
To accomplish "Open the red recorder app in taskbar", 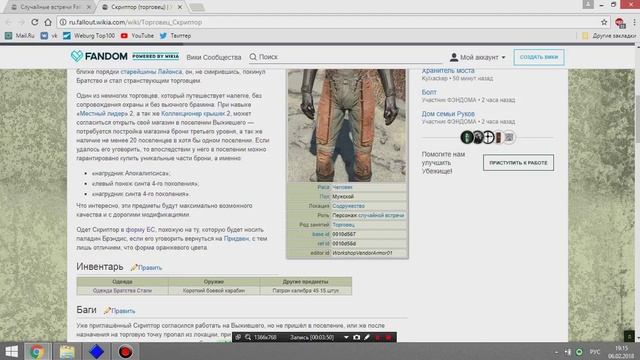I will 126,351.
